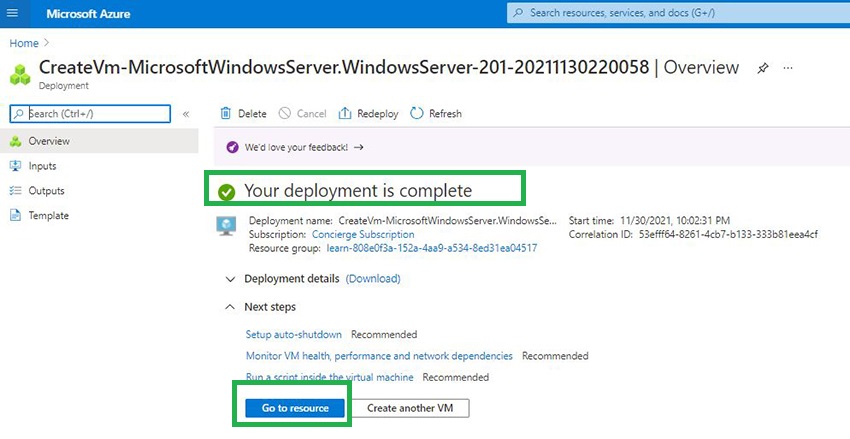Delete the deployment via trash icon
The height and width of the screenshot is (439, 850).
click(x=226, y=113)
